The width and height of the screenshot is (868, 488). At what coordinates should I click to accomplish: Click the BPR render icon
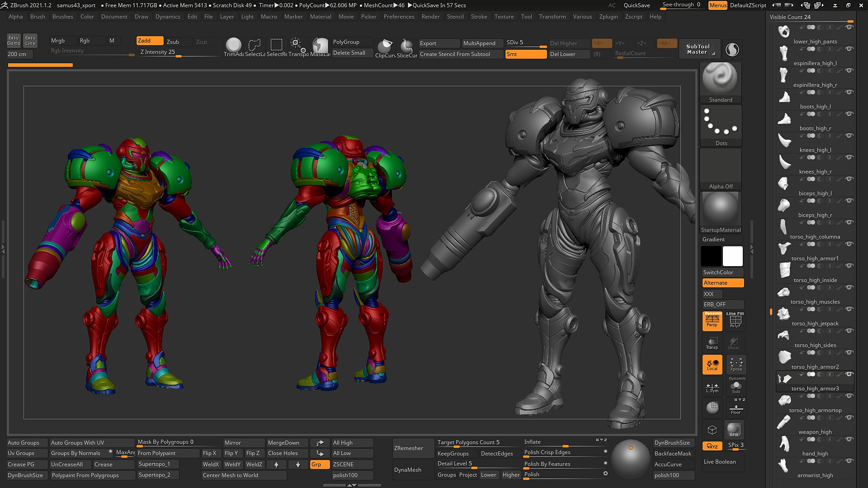[734, 429]
